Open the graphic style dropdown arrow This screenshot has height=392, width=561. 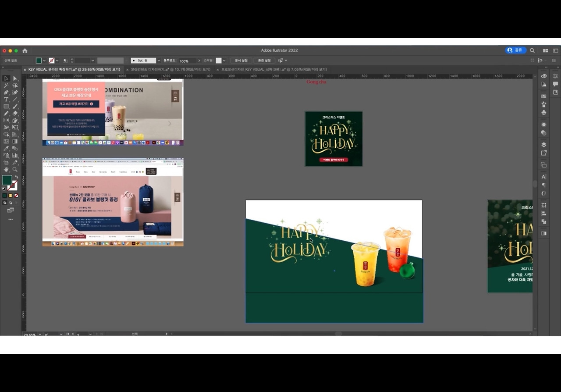pyautogui.click(x=224, y=61)
